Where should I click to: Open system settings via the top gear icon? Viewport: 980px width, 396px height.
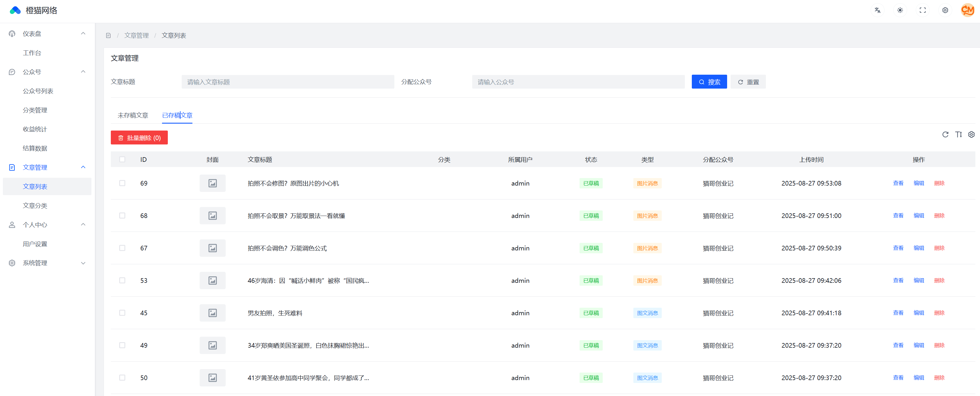pos(945,10)
